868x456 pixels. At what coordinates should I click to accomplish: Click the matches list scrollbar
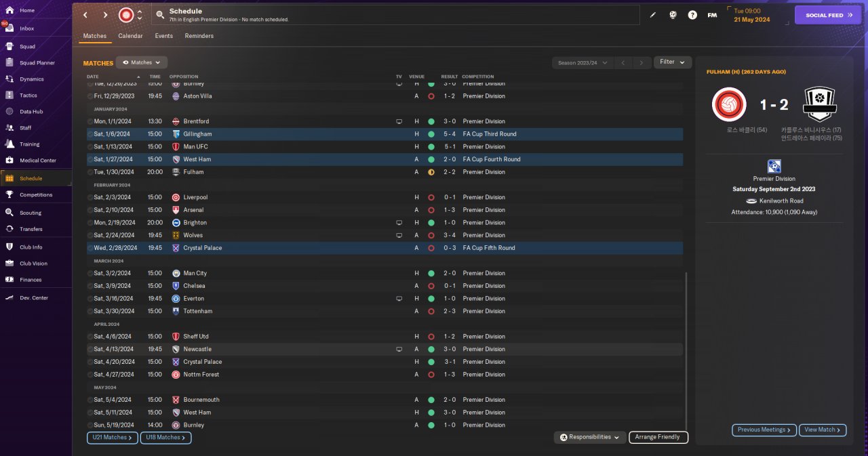[x=686, y=350]
